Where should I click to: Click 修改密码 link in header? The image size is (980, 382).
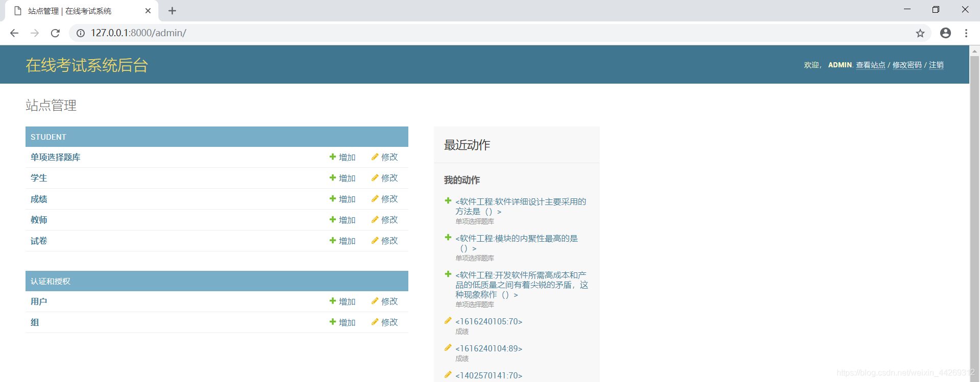pos(907,65)
